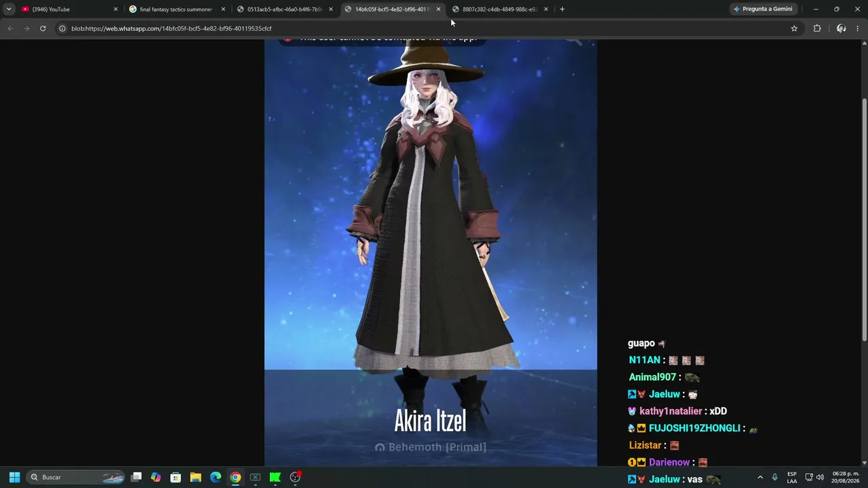Screen dimensions: 868x488
Task: Click the N11AN username in chat
Action: 644,361
